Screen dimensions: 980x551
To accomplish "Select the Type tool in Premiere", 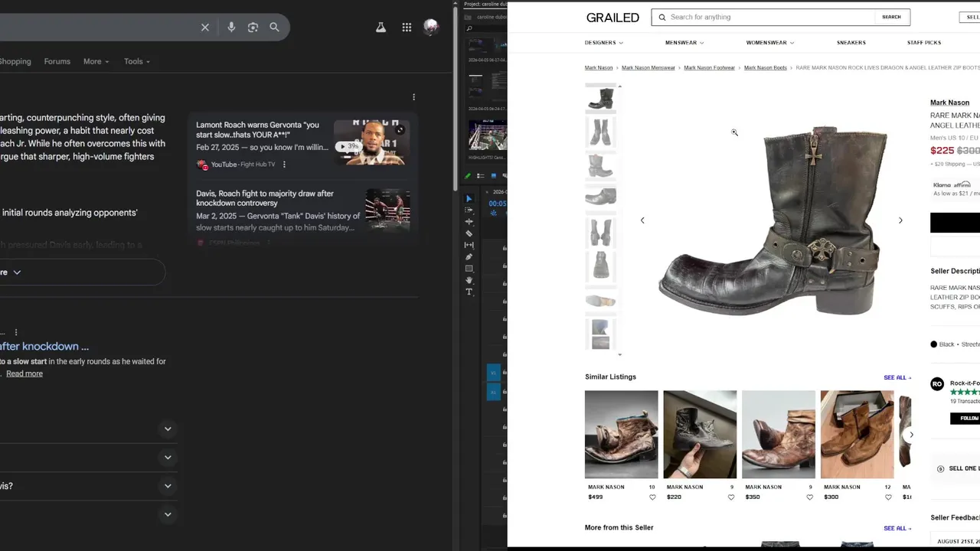I will coord(469,292).
